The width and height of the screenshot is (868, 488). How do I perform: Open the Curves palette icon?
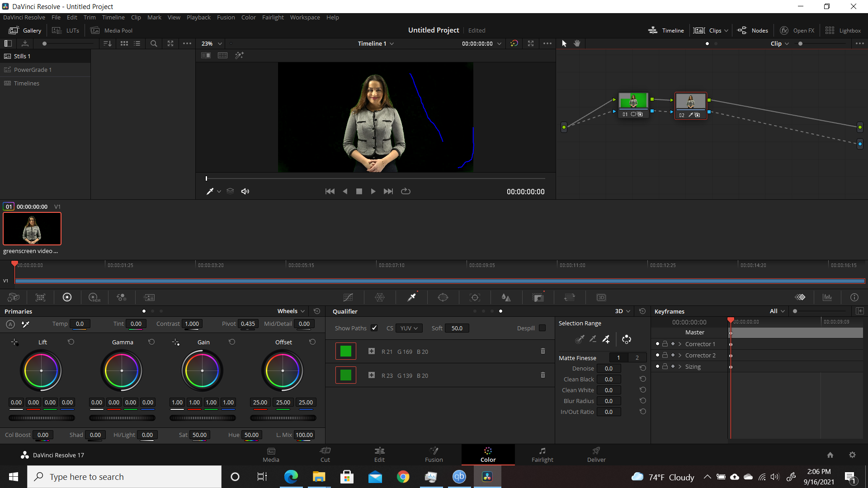point(348,297)
